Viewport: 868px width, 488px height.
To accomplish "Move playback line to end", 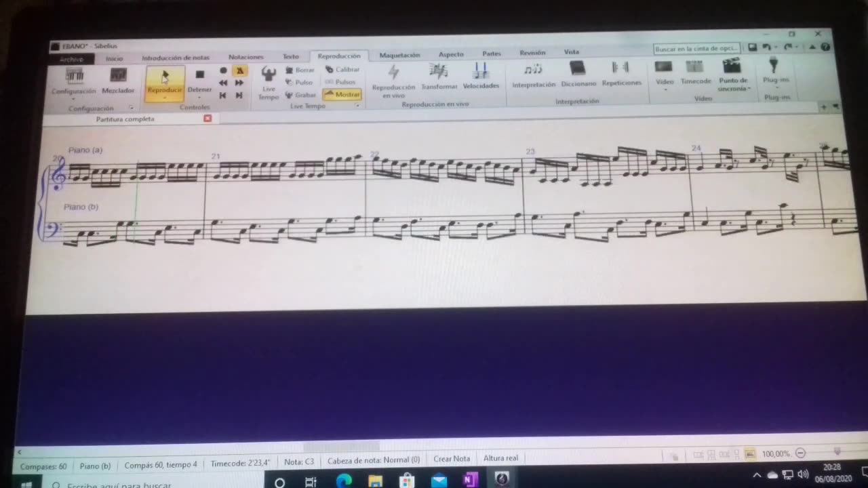I will pos(239,96).
